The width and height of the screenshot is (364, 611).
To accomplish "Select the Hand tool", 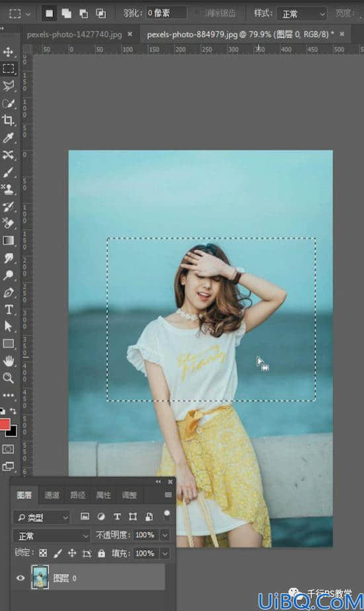I will pos(8,361).
